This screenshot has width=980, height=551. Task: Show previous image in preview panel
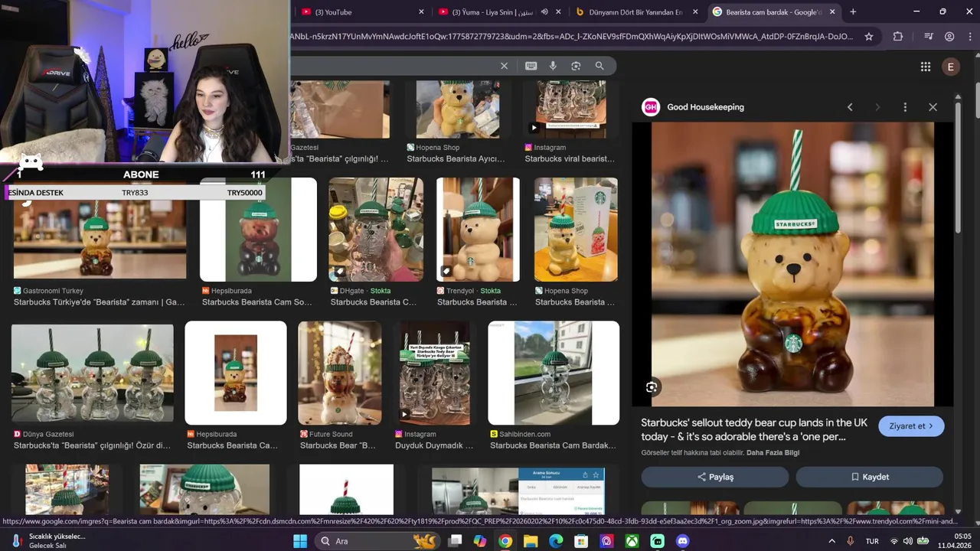pyautogui.click(x=850, y=107)
